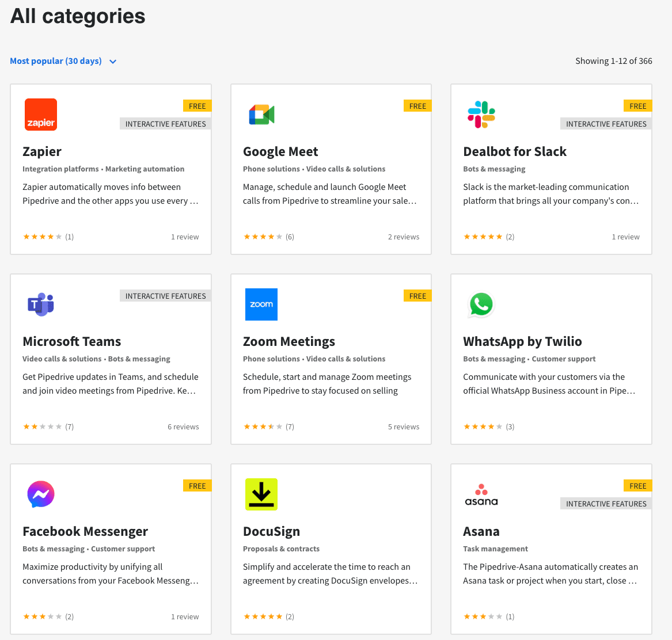672x640 pixels.
Task: Click the WhatsApp by Twilio heading
Action: pos(522,341)
